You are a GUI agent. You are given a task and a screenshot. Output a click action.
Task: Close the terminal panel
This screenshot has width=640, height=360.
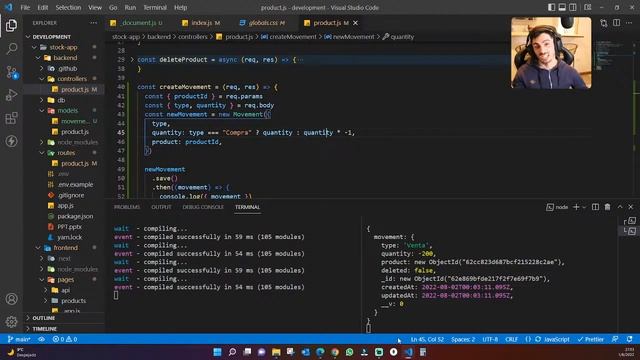(x=631, y=207)
